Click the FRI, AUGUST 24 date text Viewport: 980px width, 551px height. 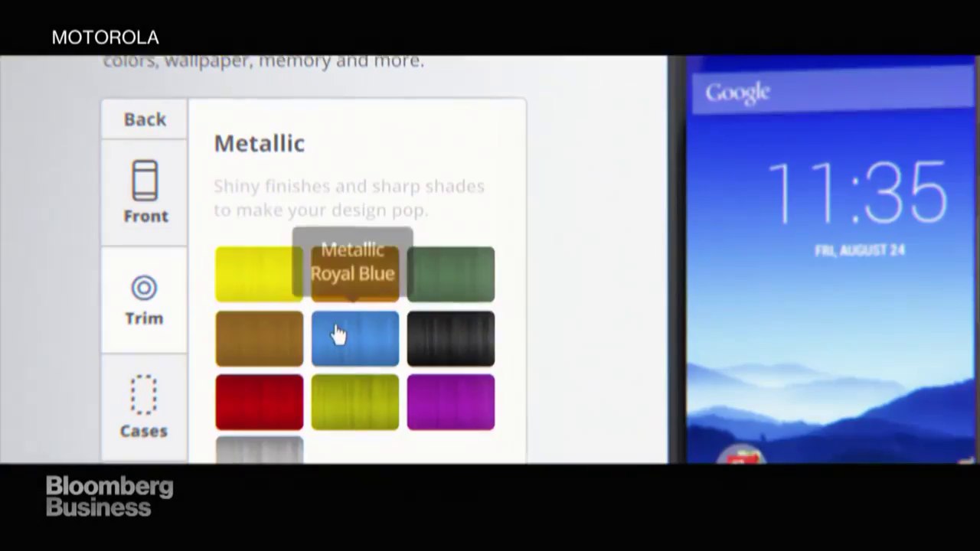click(860, 250)
